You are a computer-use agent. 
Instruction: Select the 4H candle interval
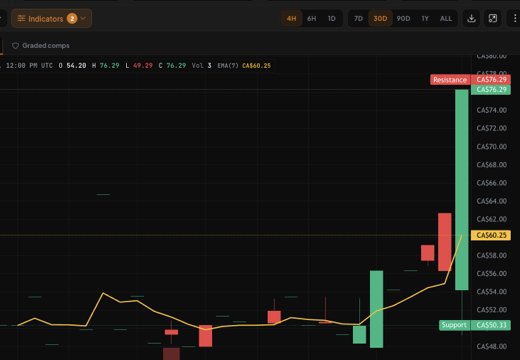[291, 18]
